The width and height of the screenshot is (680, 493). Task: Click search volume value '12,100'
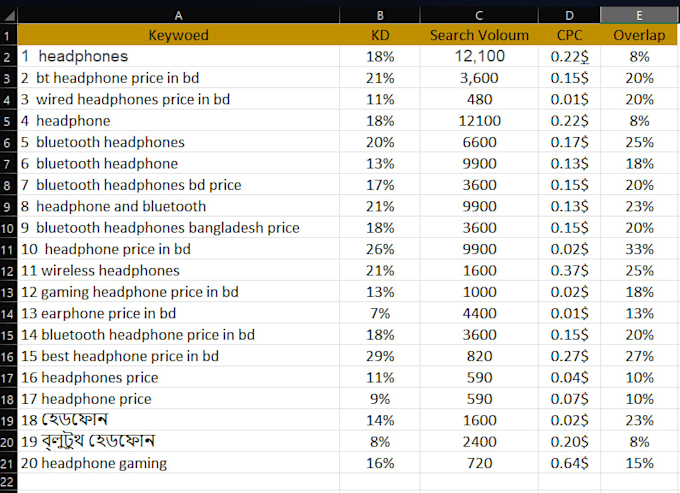(x=479, y=56)
